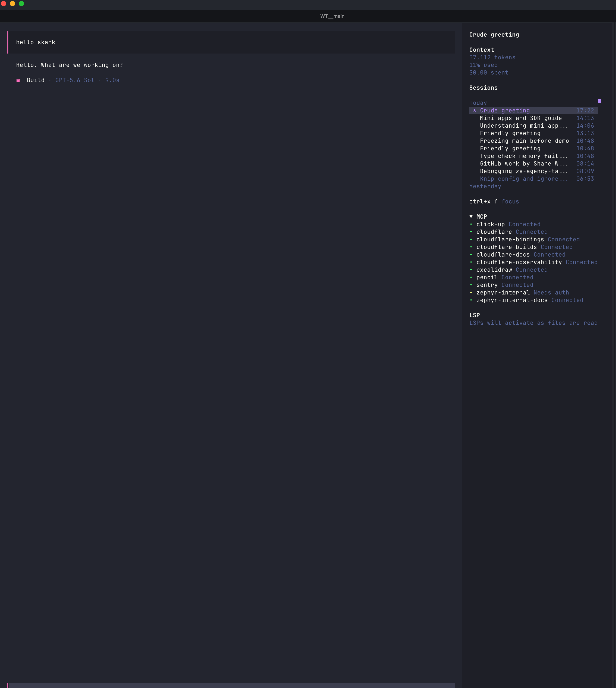Click the 9.0s response duration
The image size is (616, 688).
coord(112,80)
